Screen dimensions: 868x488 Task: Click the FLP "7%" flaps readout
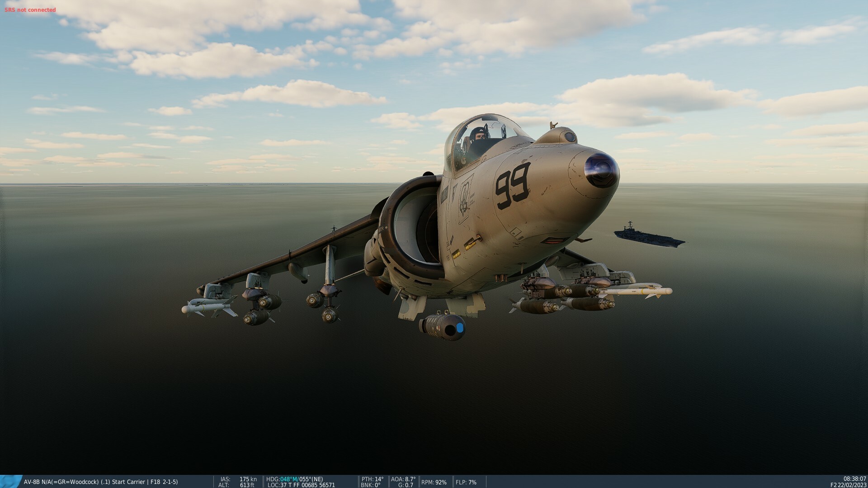(x=472, y=482)
